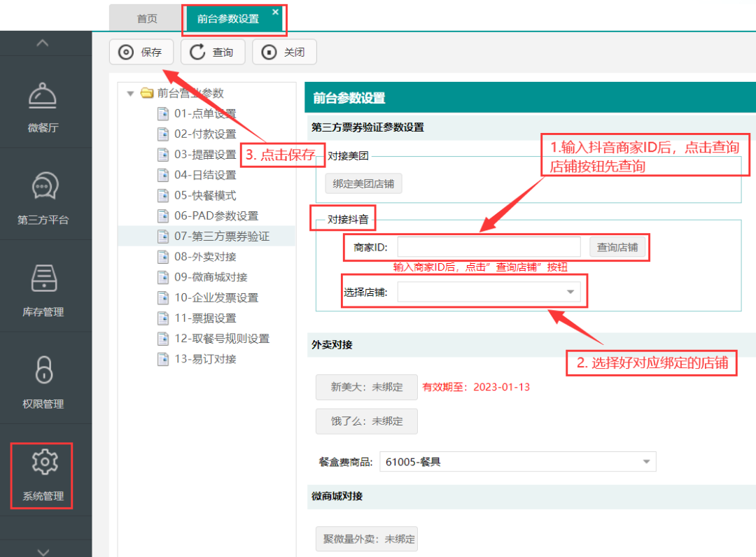Open the 系统管理 gear icon

pos(44,463)
